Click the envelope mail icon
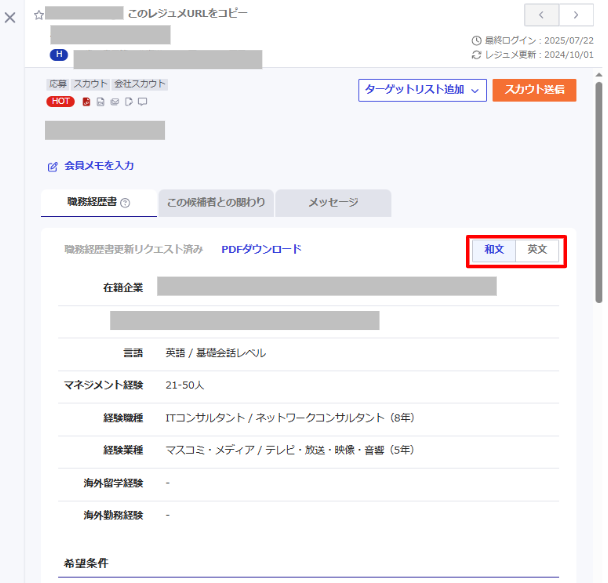 tap(114, 102)
